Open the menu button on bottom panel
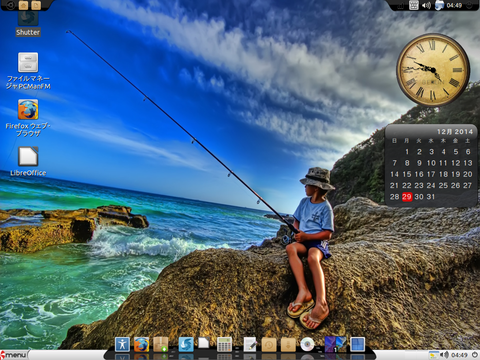 [14, 355]
